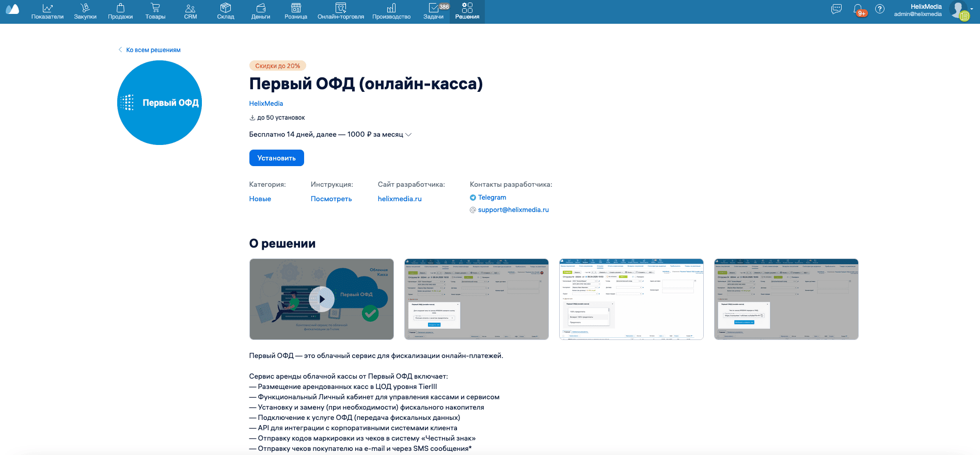Viewport: 980px width, 455px height.
Task: Go to Онлайн-торговля section
Action: tap(341, 11)
